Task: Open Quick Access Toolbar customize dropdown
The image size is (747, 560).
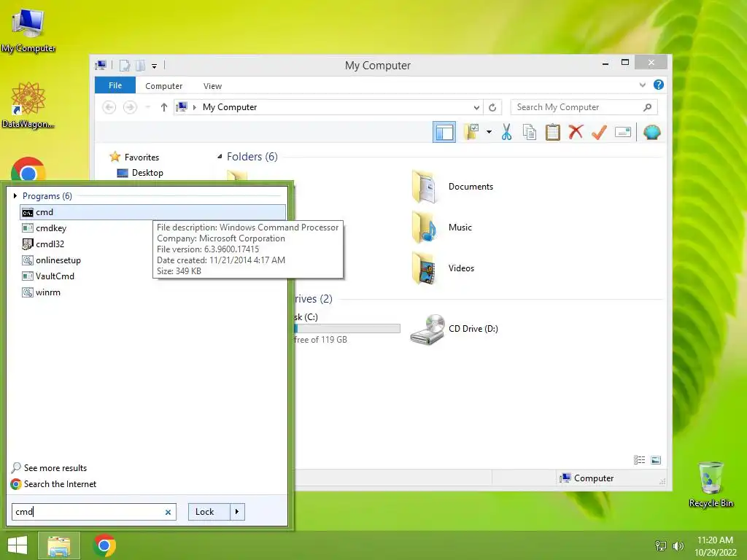Action: coord(155,66)
